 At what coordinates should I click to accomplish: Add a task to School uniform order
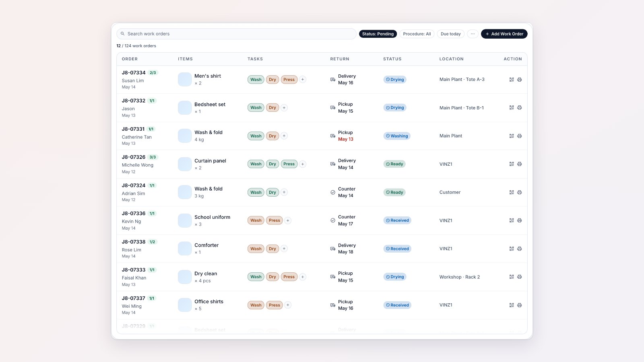click(x=288, y=220)
